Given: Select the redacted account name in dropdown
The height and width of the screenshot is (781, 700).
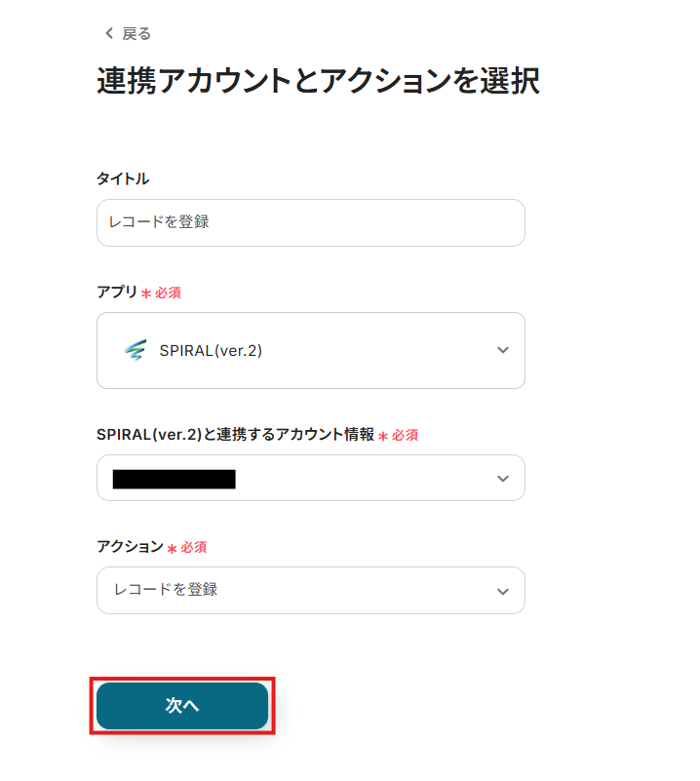Looking at the screenshot, I should [175, 479].
